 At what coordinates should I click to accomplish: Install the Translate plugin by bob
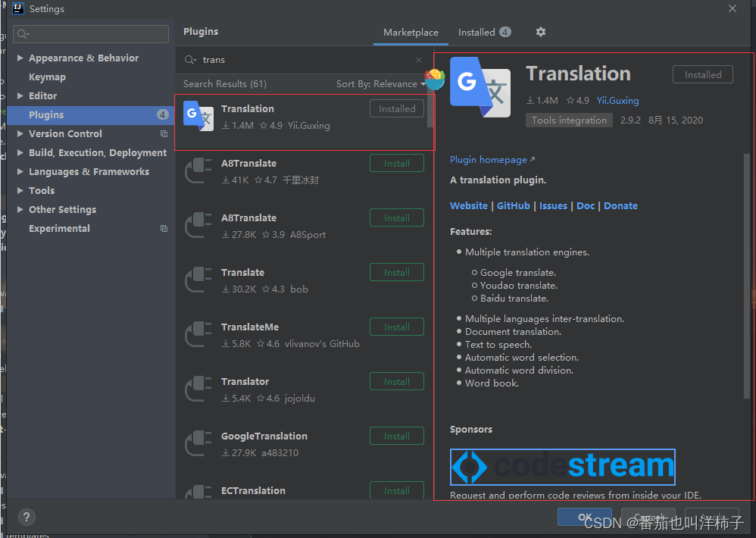(x=397, y=272)
